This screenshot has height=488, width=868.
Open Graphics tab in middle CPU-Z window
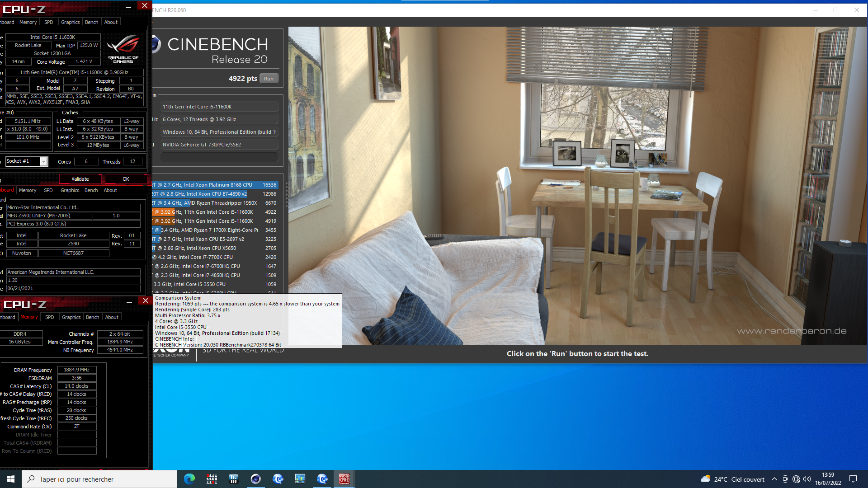(70, 190)
